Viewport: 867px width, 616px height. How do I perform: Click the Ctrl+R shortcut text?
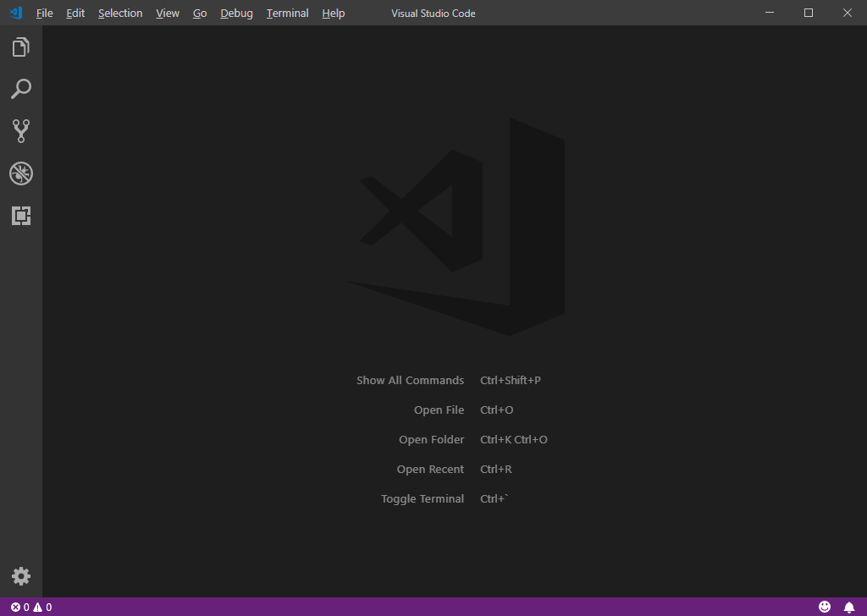[x=496, y=469]
